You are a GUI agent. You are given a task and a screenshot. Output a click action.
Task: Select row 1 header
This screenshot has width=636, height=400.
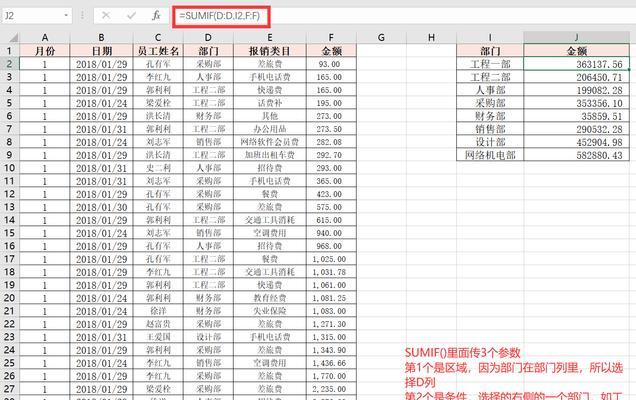[x=9, y=51]
